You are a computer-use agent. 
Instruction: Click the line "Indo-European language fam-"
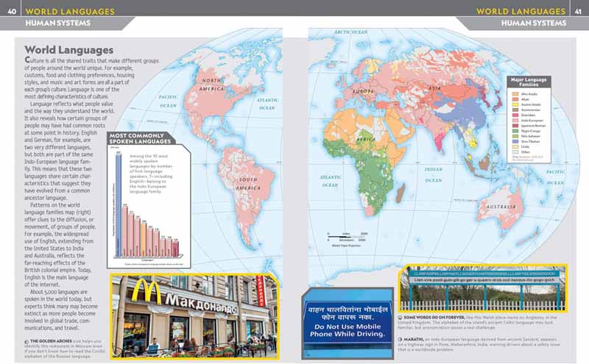[x=59, y=161]
